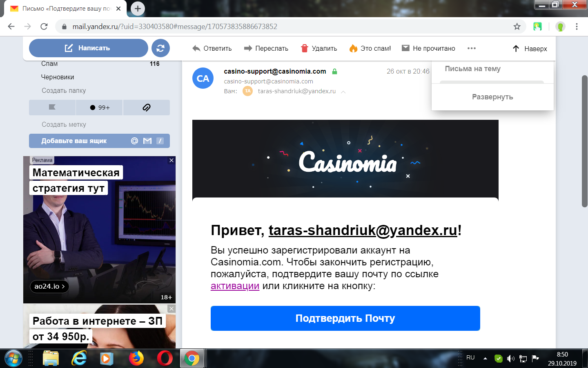Mark message Не прочитано
This screenshot has height=368, width=588.
coord(428,48)
